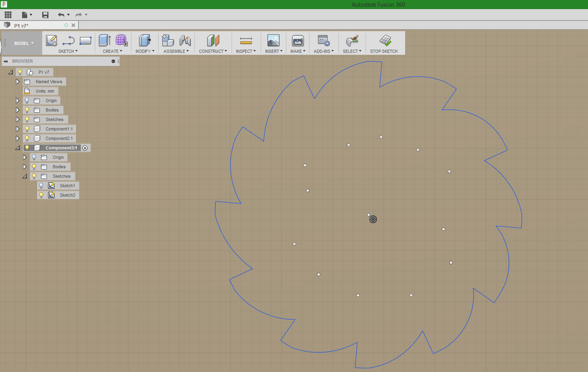Toggle visibility of top-level Origin folder
The height and width of the screenshot is (372, 588).
(27, 100)
